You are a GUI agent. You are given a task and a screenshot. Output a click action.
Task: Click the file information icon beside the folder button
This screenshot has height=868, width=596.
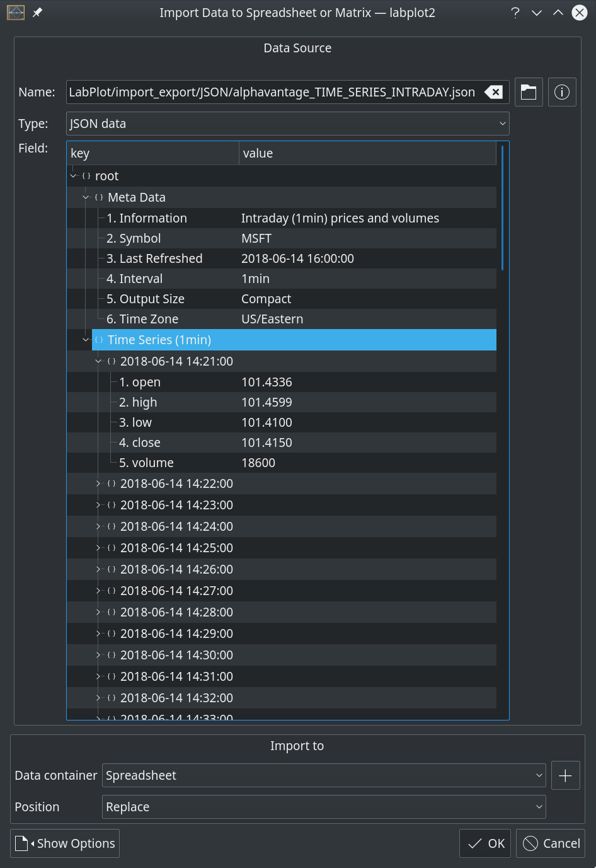pos(561,91)
